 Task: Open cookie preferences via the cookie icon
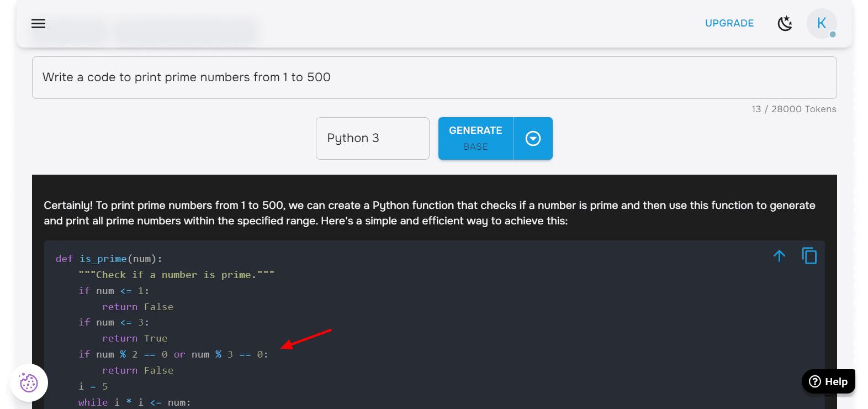[29, 382]
